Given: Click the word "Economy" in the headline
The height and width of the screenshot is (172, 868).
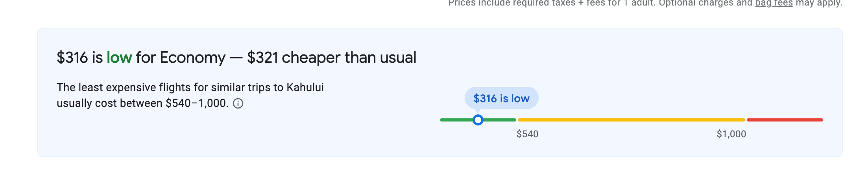Looking at the screenshot, I should point(192,58).
